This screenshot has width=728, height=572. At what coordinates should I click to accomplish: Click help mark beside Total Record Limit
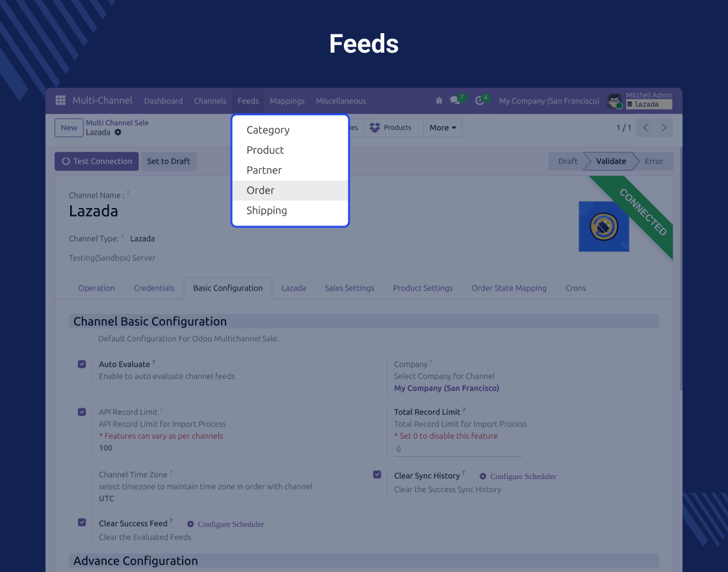(464, 409)
